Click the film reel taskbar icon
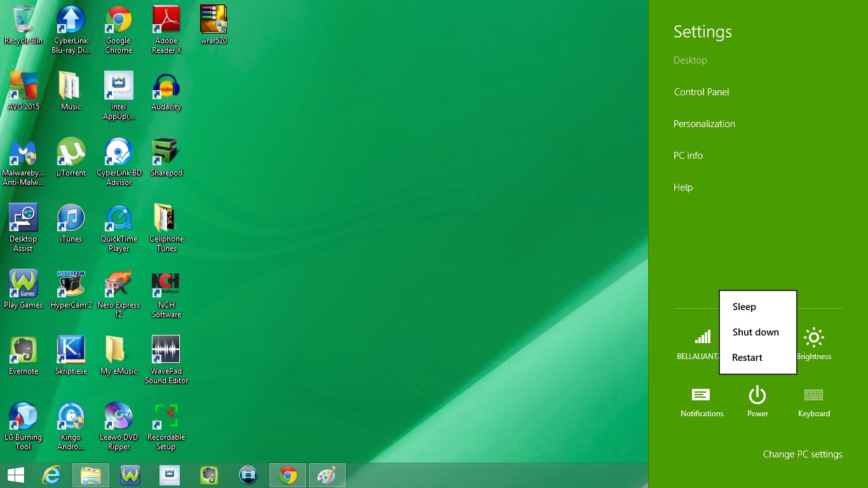The height and width of the screenshot is (488, 868). coord(248,475)
